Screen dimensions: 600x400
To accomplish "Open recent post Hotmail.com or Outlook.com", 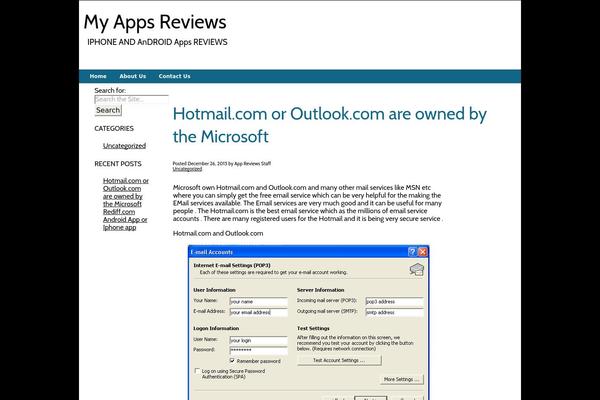I will click(x=126, y=192).
